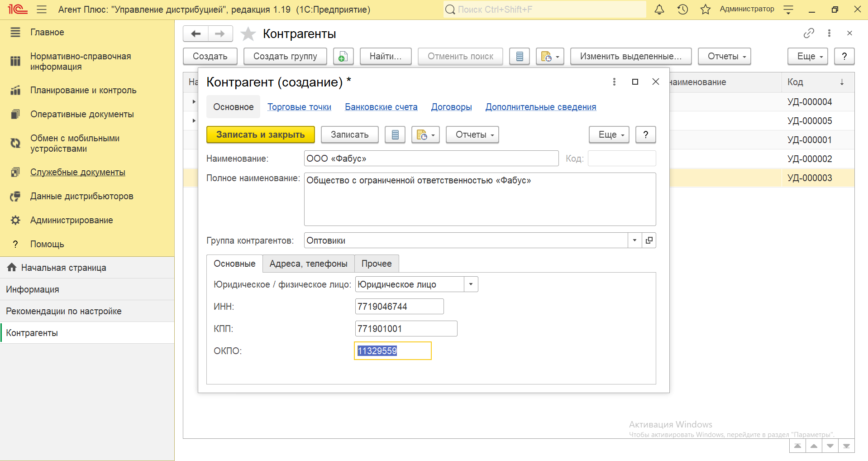This screenshot has height=461, width=868.
Task: Go back with the left arrow
Action: [196, 34]
